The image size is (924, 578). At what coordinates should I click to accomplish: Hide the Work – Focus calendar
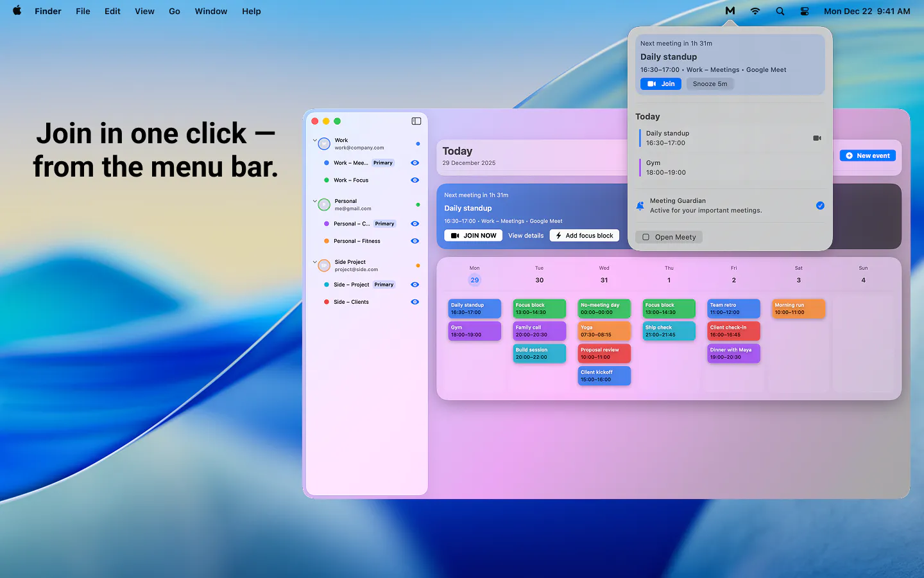click(415, 180)
